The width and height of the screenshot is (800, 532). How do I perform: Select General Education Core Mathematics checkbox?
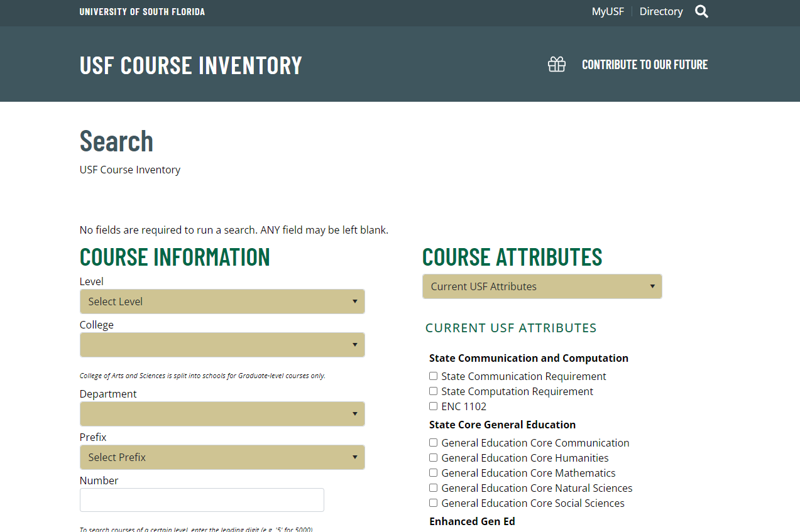pos(433,473)
